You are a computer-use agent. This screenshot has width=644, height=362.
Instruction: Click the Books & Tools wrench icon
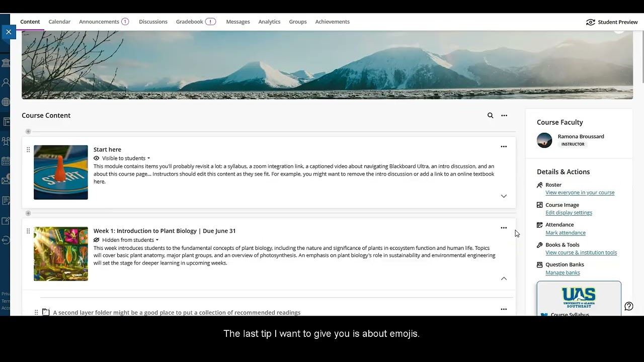[x=540, y=245]
